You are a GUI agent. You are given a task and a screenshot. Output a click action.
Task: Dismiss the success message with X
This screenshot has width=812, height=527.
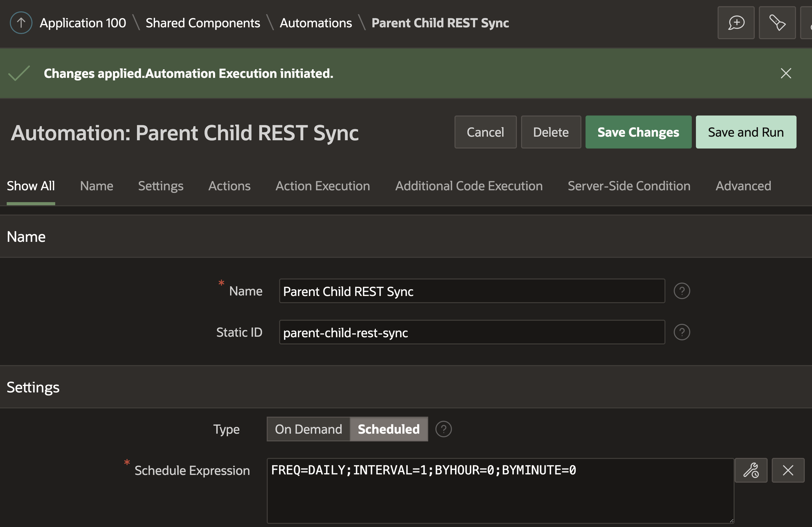pyautogui.click(x=786, y=73)
